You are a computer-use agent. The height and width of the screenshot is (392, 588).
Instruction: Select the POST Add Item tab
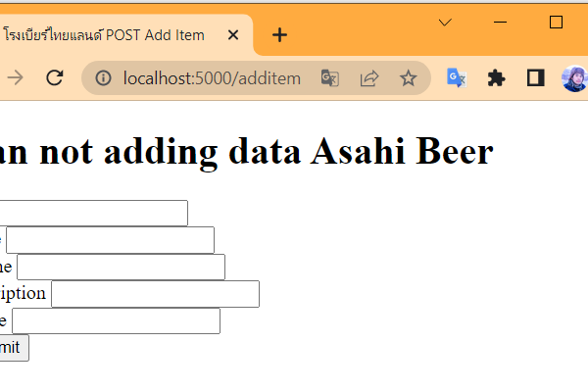point(108,35)
